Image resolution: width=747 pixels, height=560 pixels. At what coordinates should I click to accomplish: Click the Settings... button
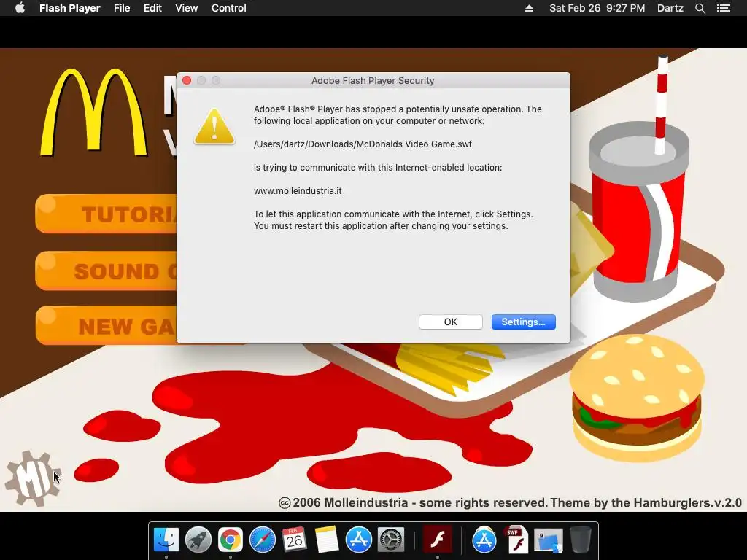[x=524, y=322]
